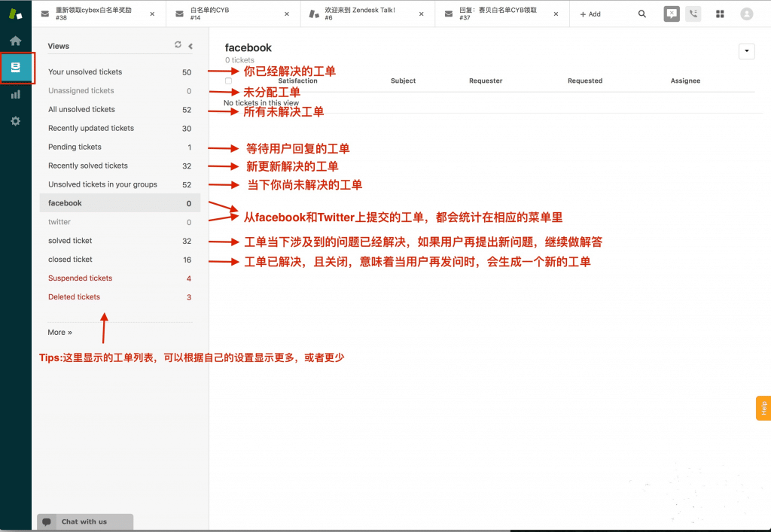Click the '0 tickets' count text

(x=239, y=60)
